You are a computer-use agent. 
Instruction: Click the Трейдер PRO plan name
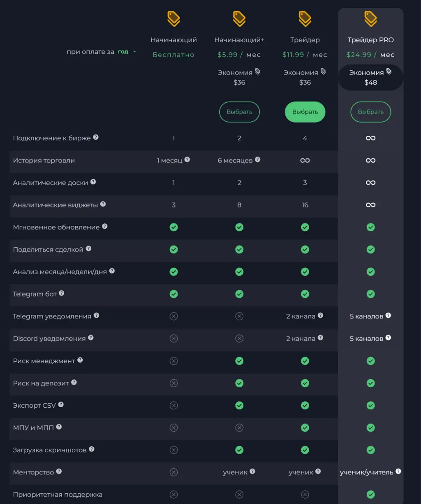pos(371,40)
